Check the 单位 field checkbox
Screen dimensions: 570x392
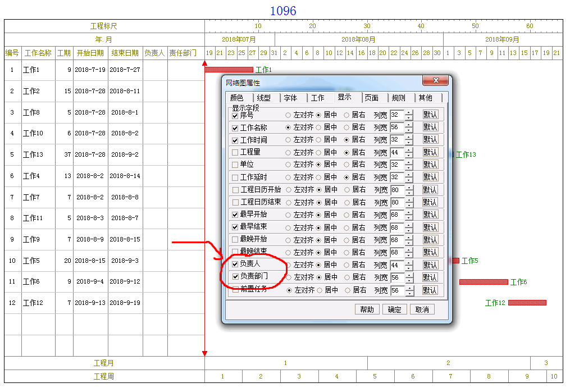(235, 165)
